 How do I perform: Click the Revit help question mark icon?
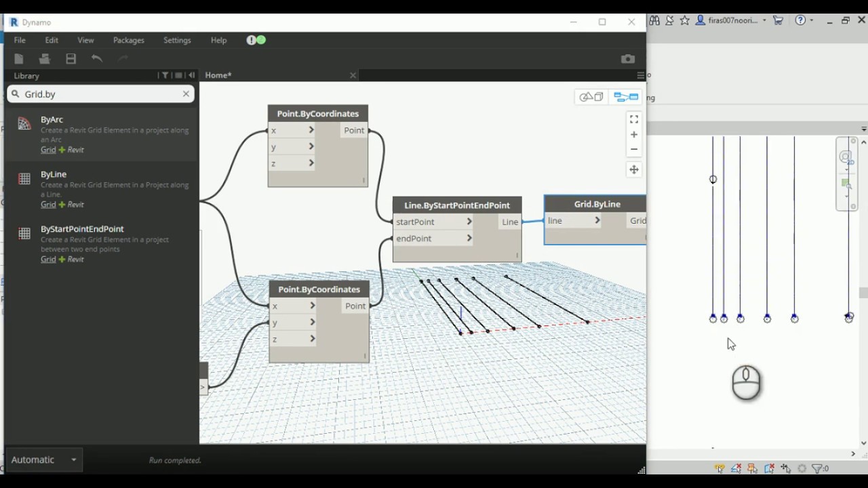click(800, 20)
